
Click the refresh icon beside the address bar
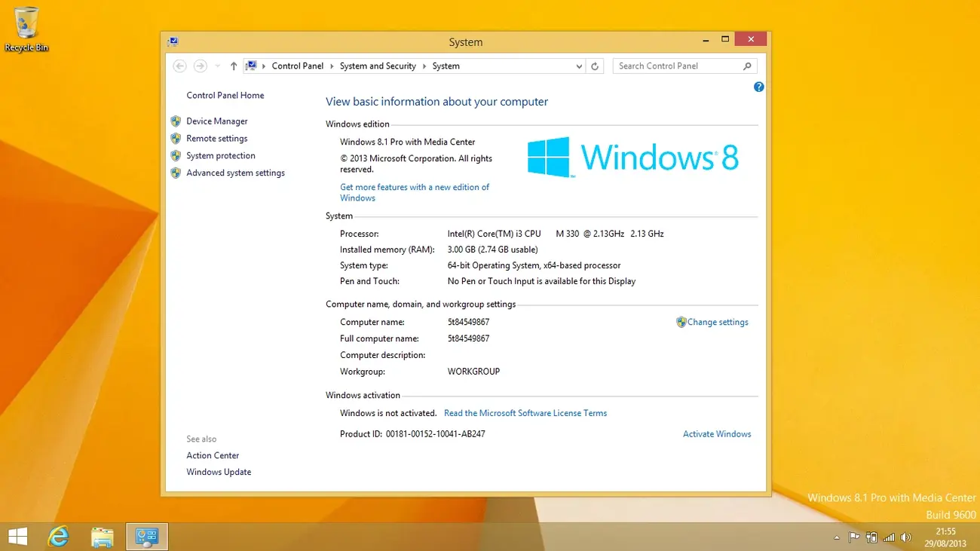[x=595, y=66]
